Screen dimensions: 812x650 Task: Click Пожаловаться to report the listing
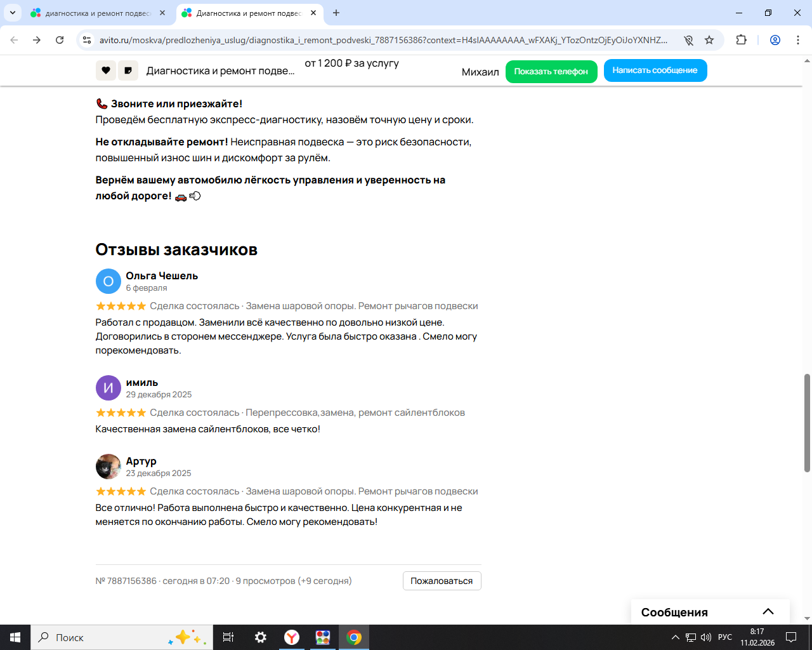(x=442, y=581)
